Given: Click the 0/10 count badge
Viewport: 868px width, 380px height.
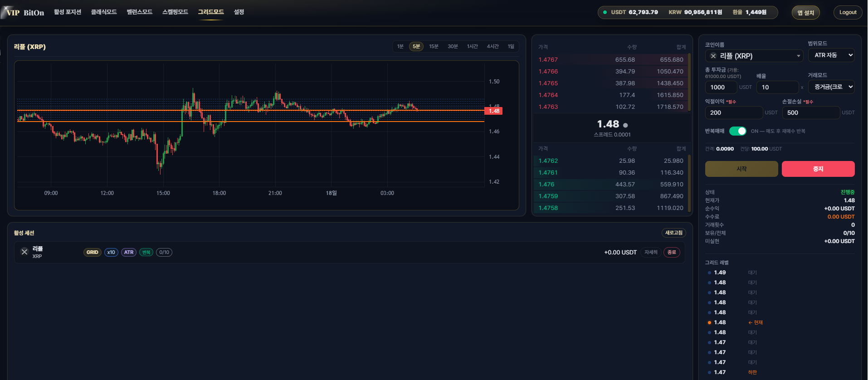Looking at the screenshot, I should click(164, 253).
